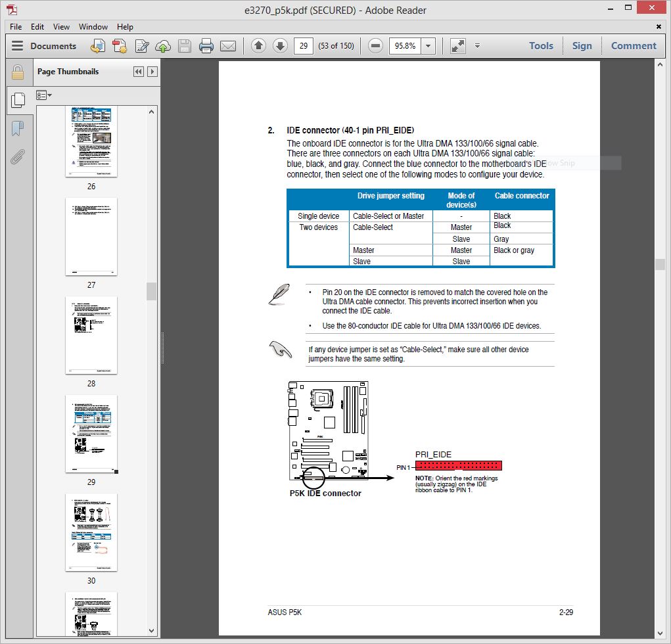The image size is (671, 644).
Task: Expand the toolbar customize arrow
Action: tap(477, 46)
